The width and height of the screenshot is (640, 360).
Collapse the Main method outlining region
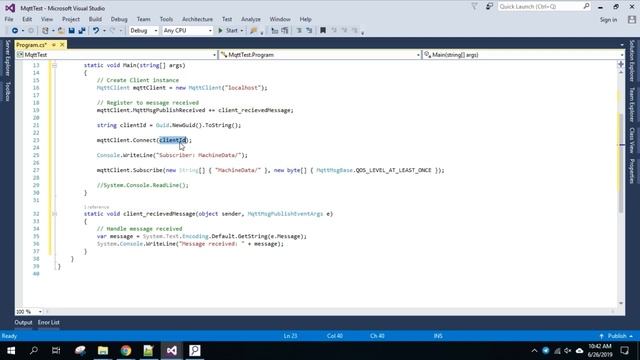coord(54,65)
